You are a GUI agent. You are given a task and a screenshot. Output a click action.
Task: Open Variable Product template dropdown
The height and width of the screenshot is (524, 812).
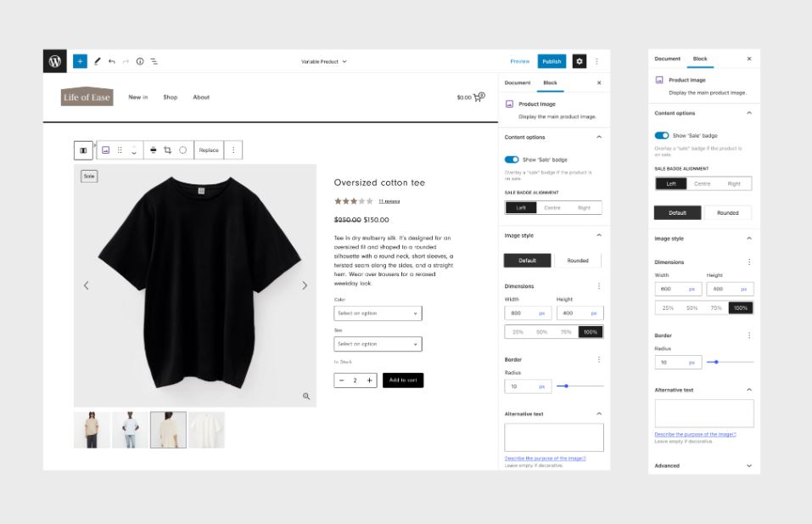coord(323,62)
